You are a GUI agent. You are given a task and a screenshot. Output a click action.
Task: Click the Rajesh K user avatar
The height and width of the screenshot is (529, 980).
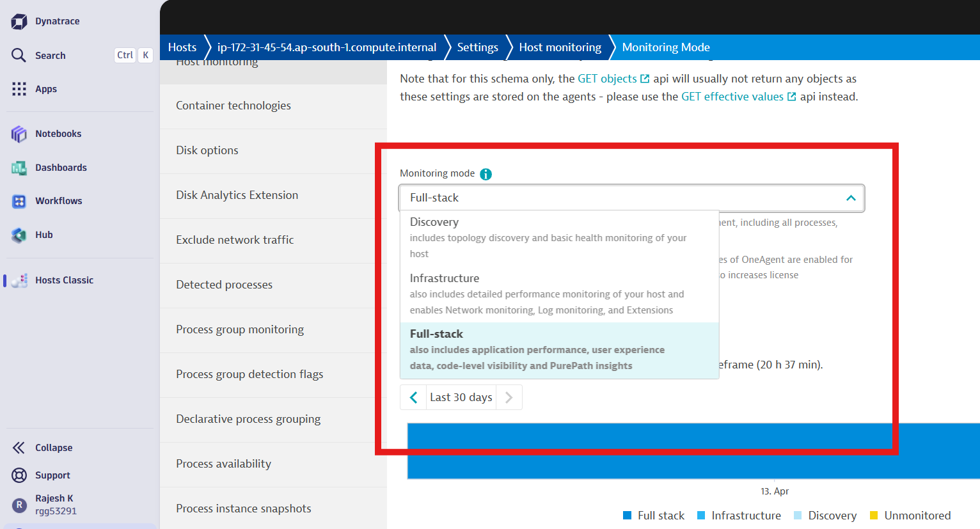(x=19, y=505)
